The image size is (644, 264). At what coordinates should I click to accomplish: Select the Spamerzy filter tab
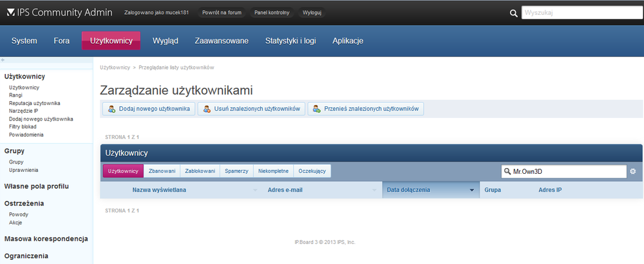click(236, 171)
